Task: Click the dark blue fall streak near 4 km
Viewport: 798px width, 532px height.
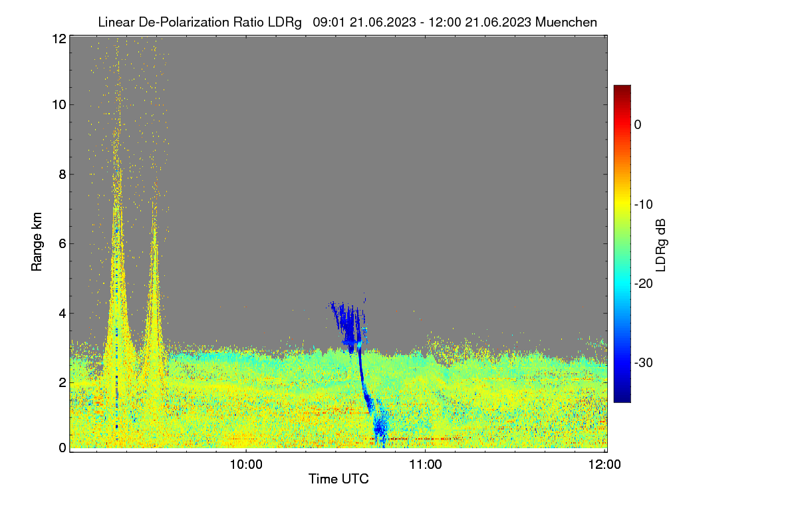Action: pyautogui.click(x=347, y=326)
